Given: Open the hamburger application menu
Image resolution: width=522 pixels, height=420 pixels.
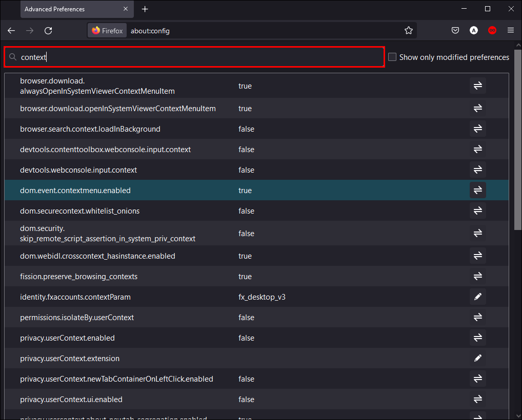Looking at the screenshot, I should coord(511,31).
